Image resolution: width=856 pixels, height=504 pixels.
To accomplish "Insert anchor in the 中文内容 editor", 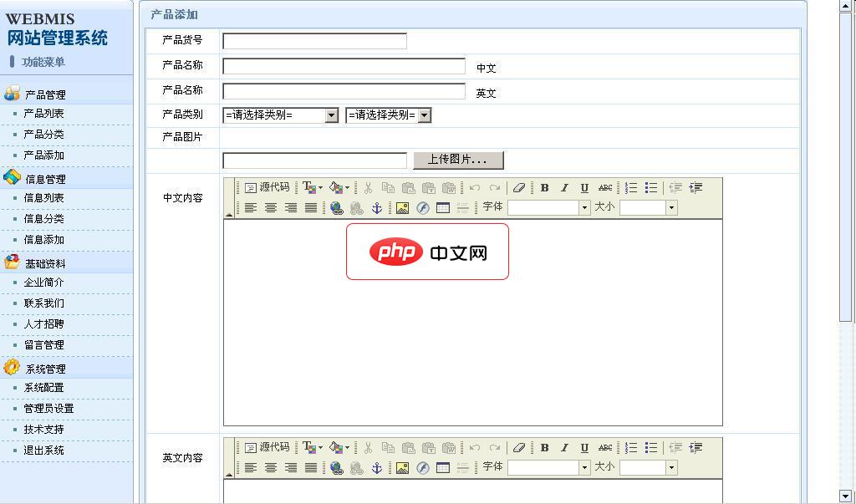I will coord(377,208).
